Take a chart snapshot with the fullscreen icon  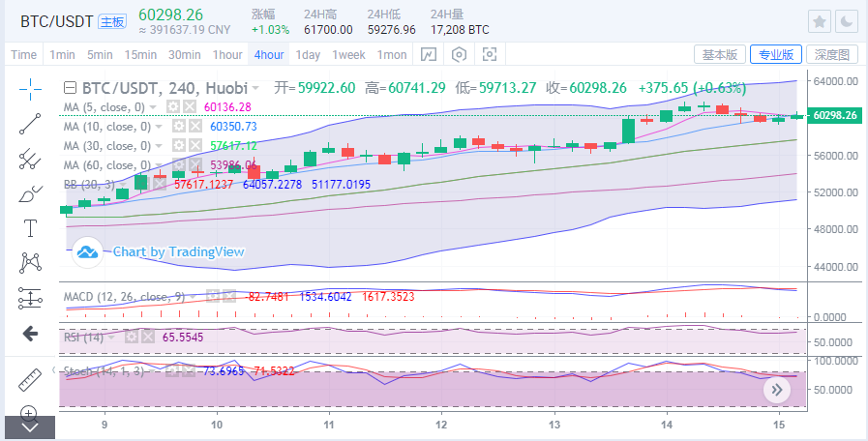coord(490,54)
